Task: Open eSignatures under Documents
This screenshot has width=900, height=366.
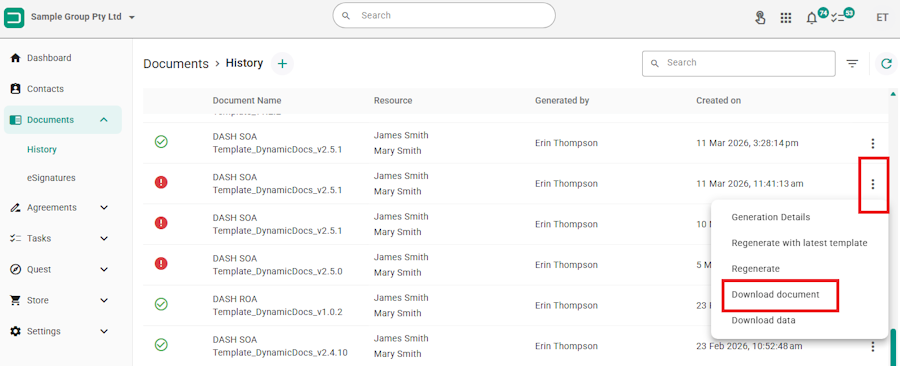Action: tap(51, 178)
